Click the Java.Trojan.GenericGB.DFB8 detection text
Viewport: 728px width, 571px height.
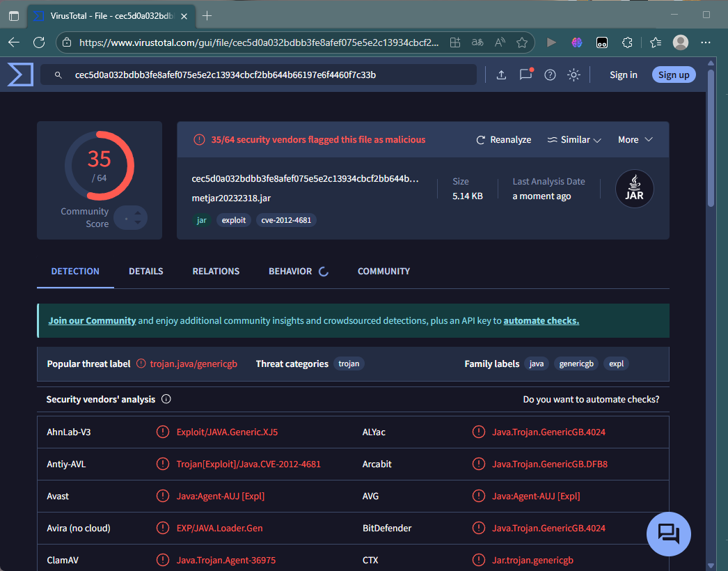tap(550, 464)
